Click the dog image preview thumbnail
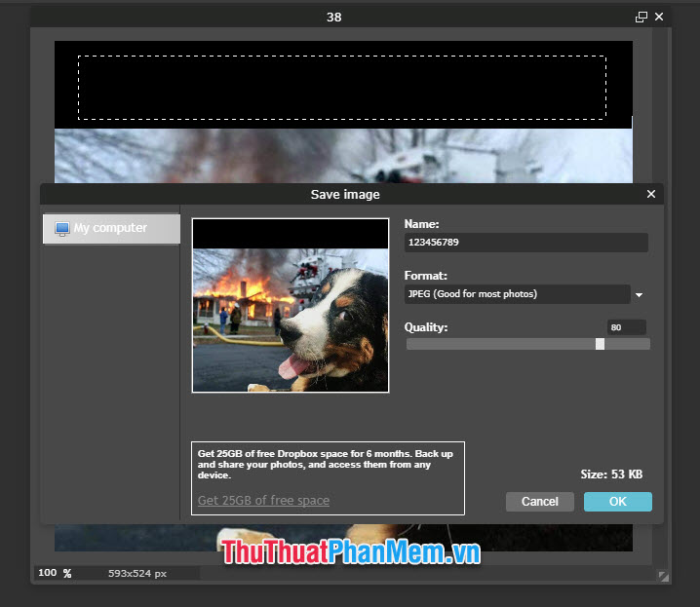Viewport: 700px width, 607px height. tap(291, 306)
